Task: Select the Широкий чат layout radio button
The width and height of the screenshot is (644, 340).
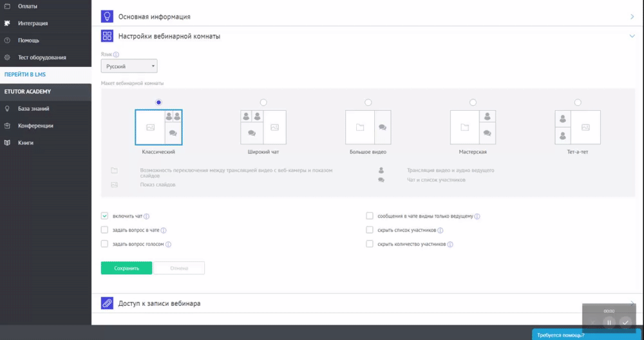Action: tap(263, 102)
